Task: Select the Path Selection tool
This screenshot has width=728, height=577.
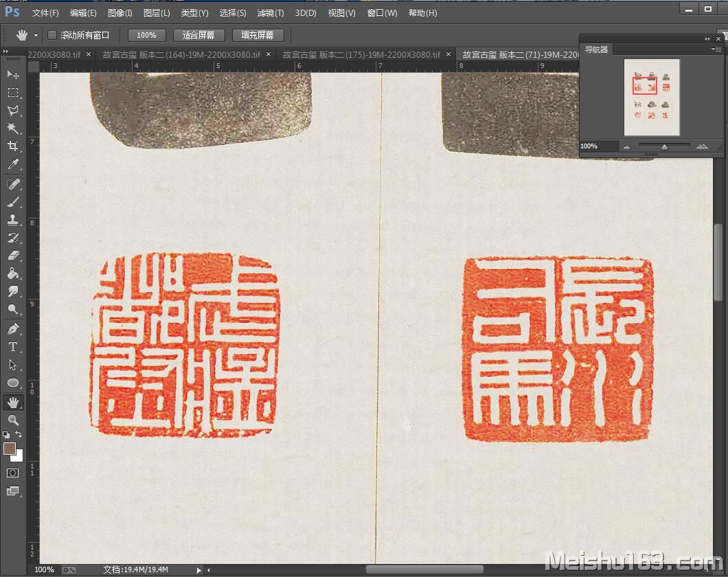Action: 13,365
